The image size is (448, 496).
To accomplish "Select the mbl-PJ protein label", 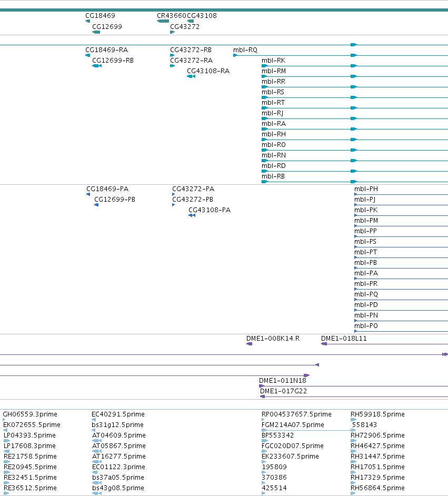I will (x=365, y=199).
